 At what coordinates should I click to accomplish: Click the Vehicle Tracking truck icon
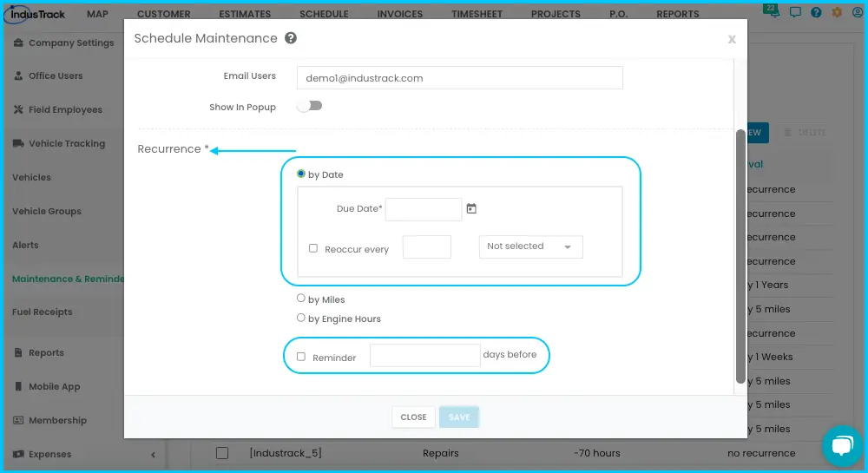18,143
